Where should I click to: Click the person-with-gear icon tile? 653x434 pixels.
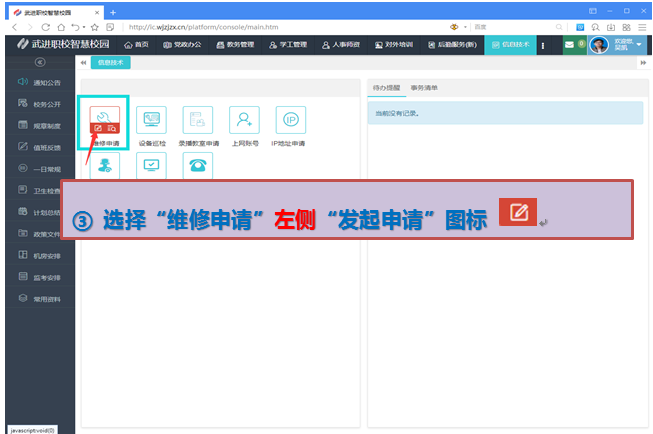[x=105, y=165]
